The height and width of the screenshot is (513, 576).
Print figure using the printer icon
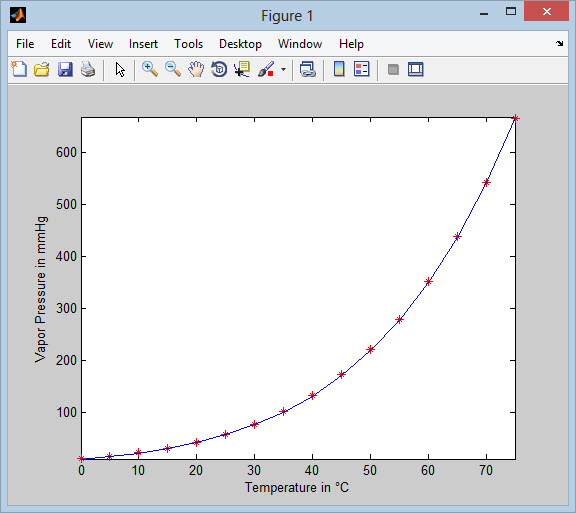tap(88, 69)
